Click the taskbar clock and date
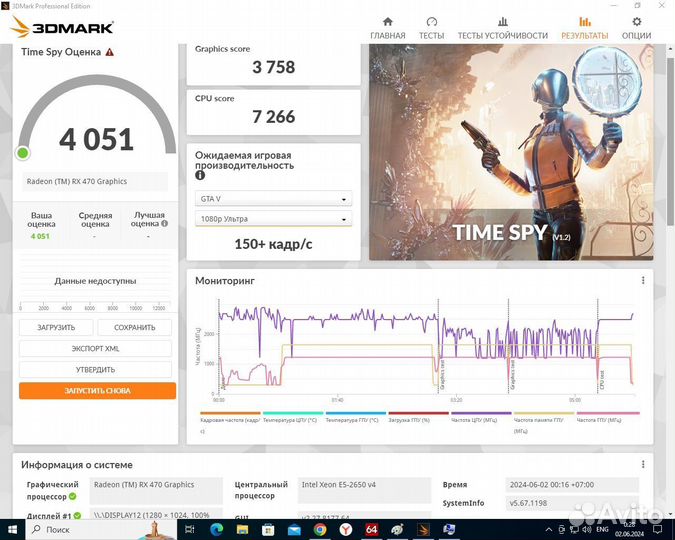Screen dimensions: 675x540 point(629,529)
